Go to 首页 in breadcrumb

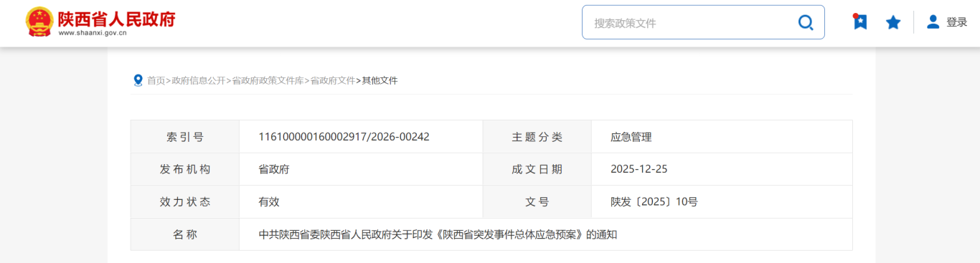point(156,81)
